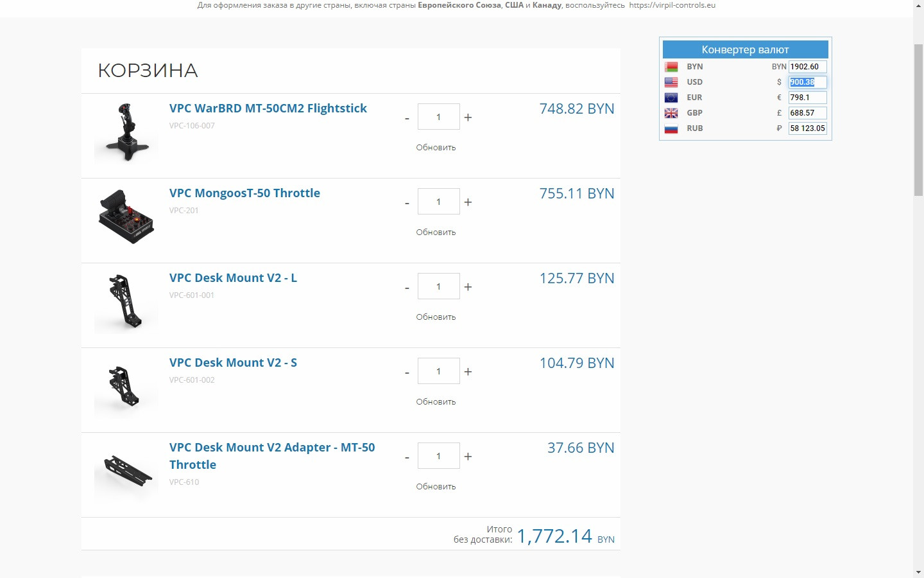Focus the quantity field for Desk Mount Adapter
Viewport: 924px width, 578px height.
439,456
